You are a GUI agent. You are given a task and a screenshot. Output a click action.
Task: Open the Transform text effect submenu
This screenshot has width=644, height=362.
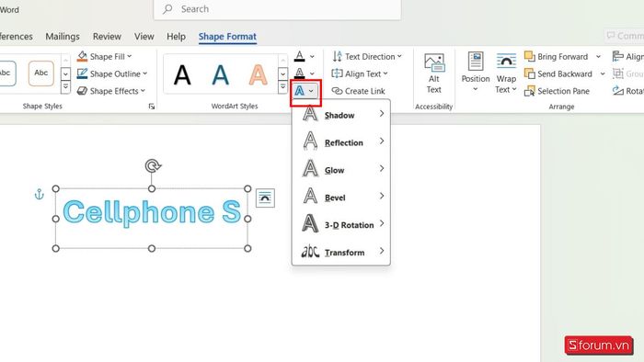(341, 252)
